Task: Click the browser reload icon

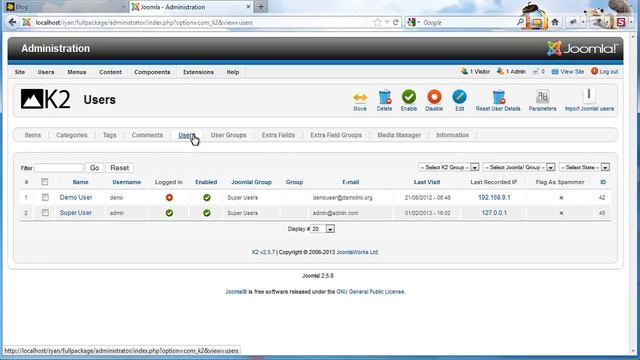Action: click(396, 22)
